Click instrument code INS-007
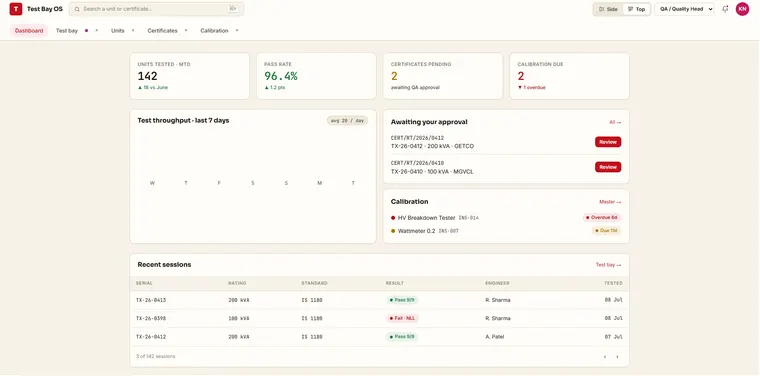 pos(448,231)
